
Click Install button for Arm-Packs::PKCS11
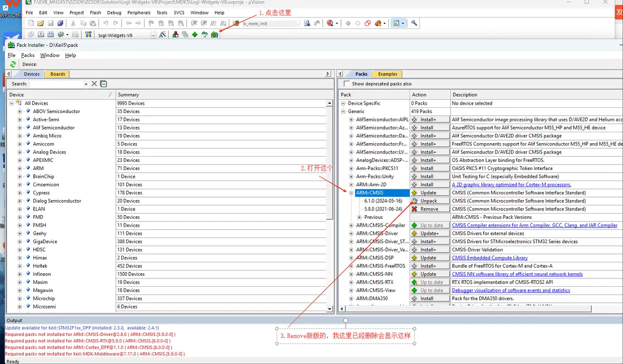[x=430, y=169]
